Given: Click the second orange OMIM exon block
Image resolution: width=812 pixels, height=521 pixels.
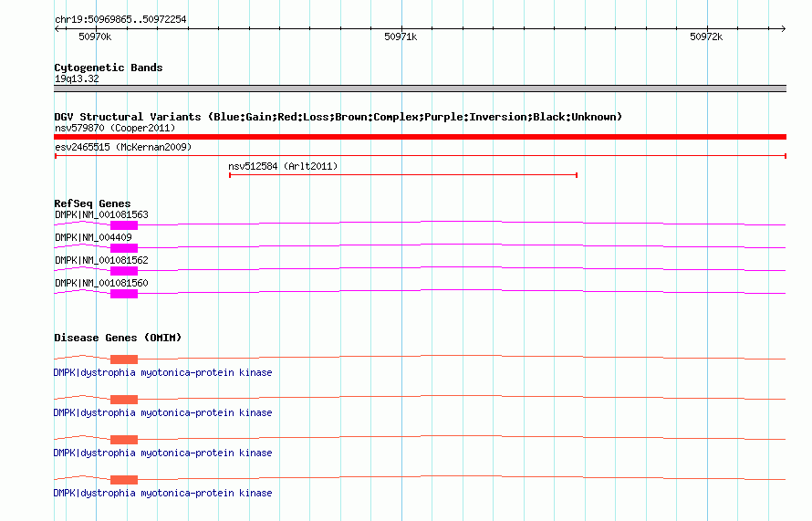Looking at the screenshot, I should click(124, 400).
